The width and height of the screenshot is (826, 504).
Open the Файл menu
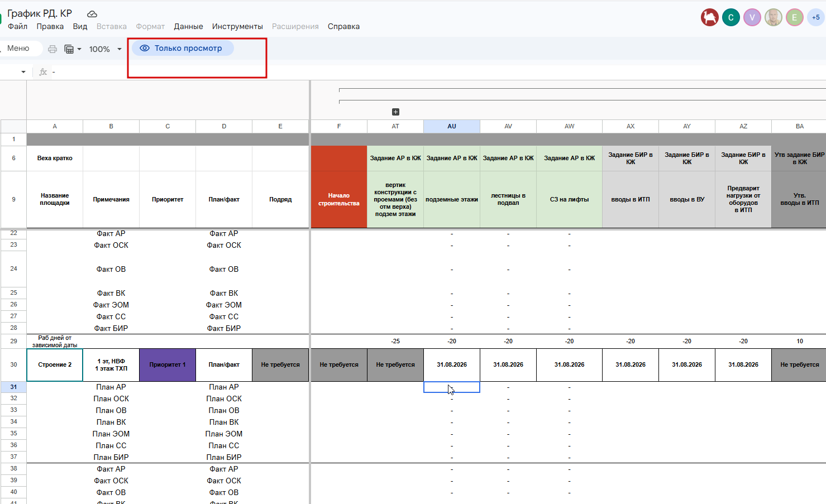tap(17, 26)
